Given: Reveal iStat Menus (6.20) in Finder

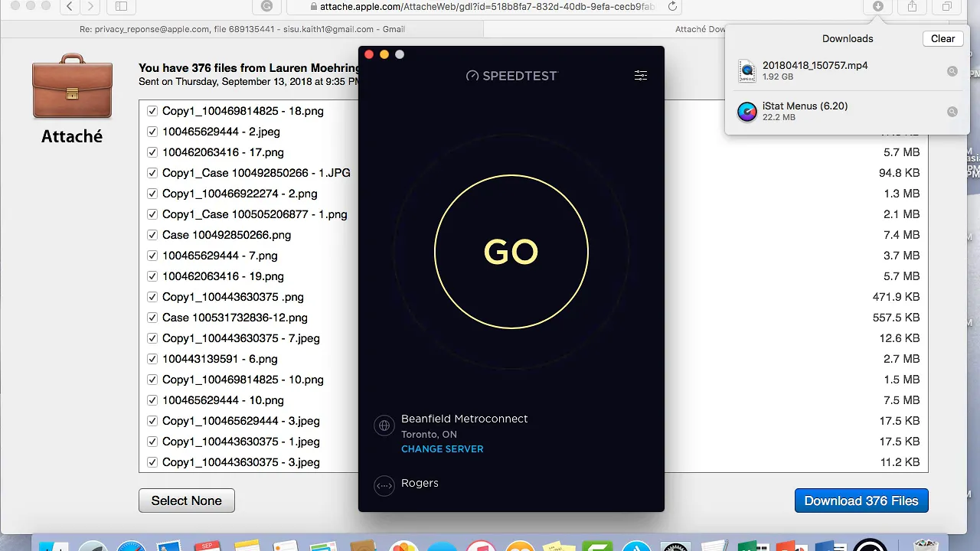Looking at the screenshot, I should (x=952, y=112).
